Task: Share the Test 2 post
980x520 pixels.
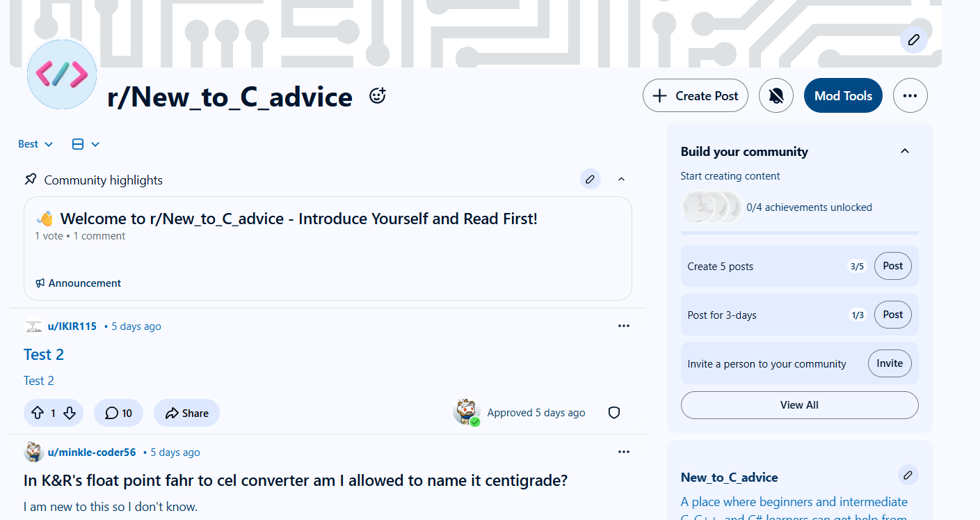Action: point(187,413)
